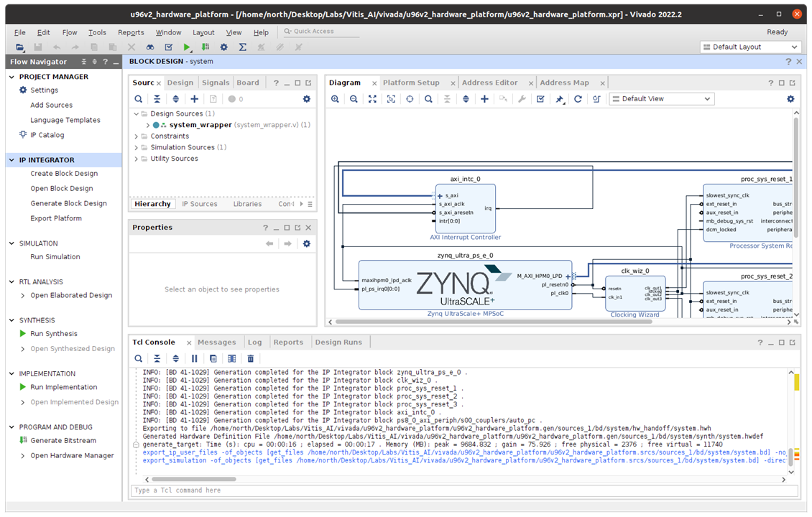Open Default View dropdown in Diagram
The width and height of the screenshot is (812, 517).
(x=661, y=99)
